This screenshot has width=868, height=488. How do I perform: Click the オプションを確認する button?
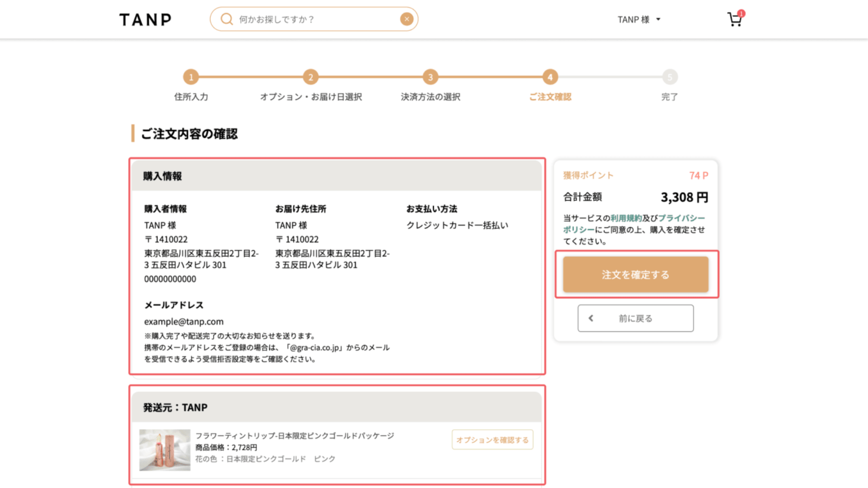[492, 440]
